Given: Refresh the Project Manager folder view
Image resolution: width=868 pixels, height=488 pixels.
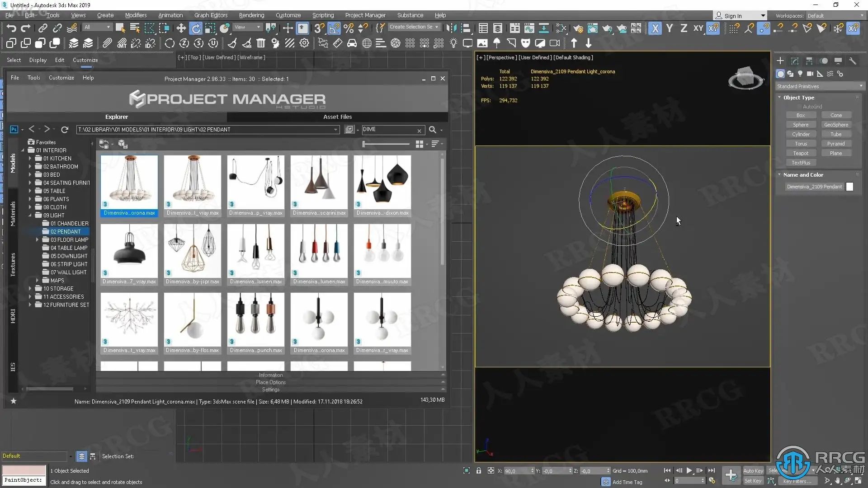Looking at the screenshot, I should [x=65, y=130].
